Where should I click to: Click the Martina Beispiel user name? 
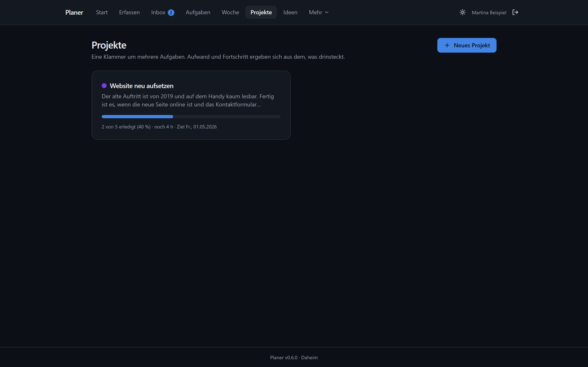(x=489, y=13)
